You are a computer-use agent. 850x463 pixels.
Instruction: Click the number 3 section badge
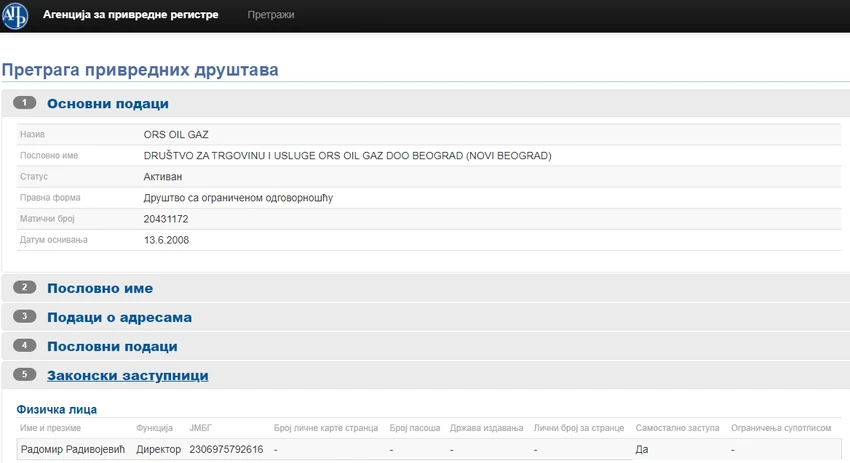click(x=24, y=316)
